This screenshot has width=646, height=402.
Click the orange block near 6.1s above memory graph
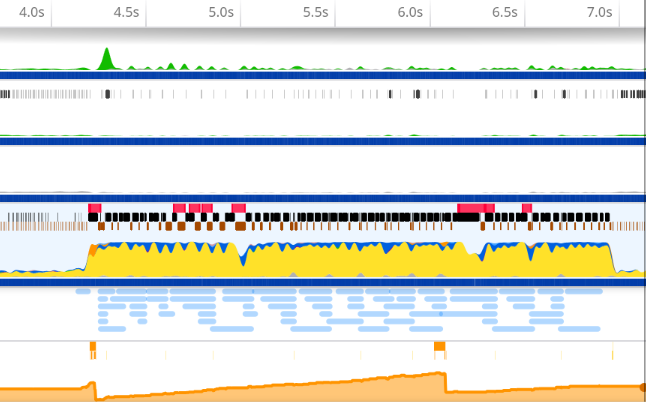pyautogui.click(x=439, y=346)
